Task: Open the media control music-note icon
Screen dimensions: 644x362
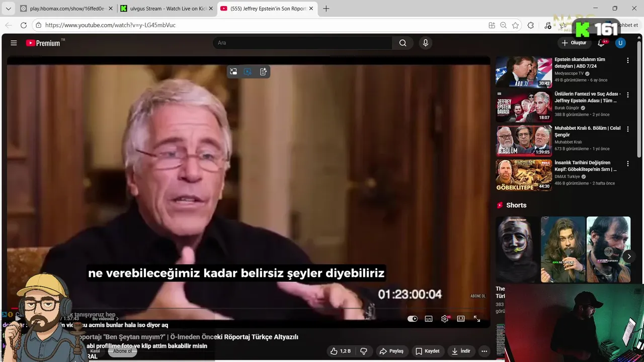Action: (x=548, y=25)
